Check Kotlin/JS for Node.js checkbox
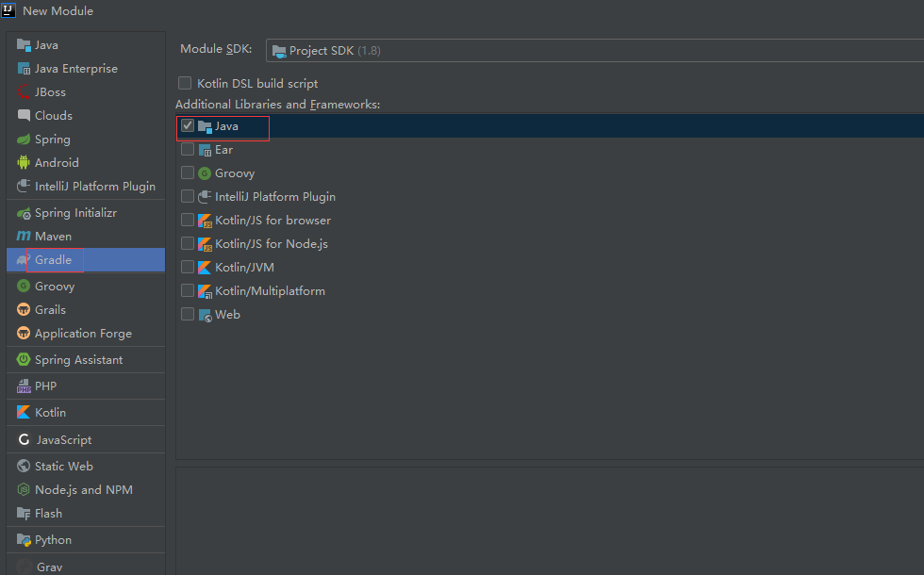 coord(188,243)
